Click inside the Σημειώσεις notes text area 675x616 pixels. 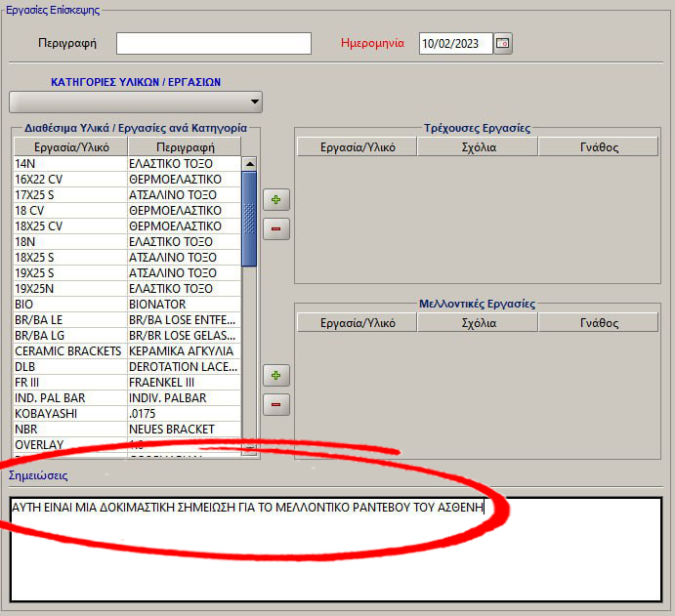(x=336, y=556)
